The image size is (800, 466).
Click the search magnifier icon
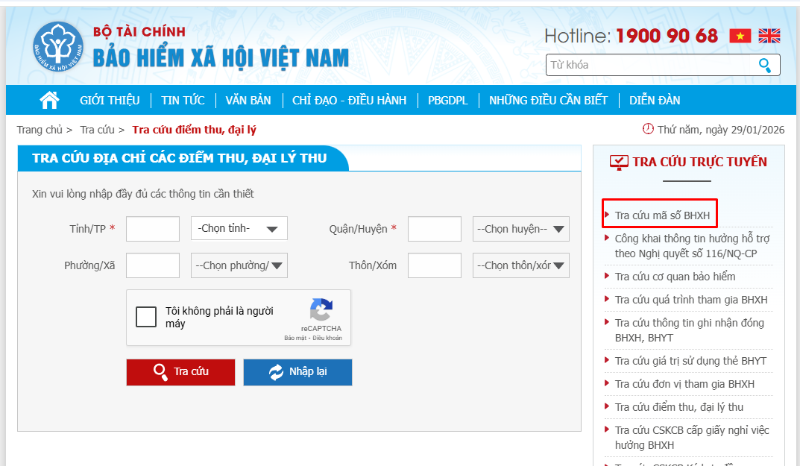764,65
